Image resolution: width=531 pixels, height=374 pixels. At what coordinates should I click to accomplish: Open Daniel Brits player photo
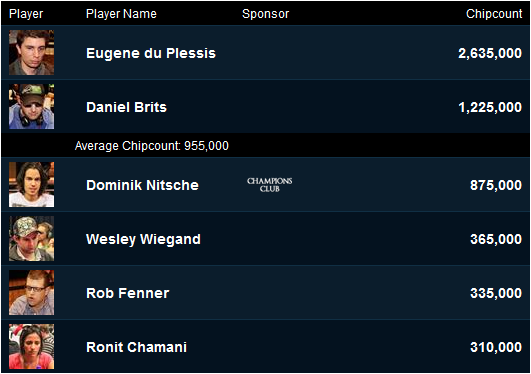[x=31, y=107]
